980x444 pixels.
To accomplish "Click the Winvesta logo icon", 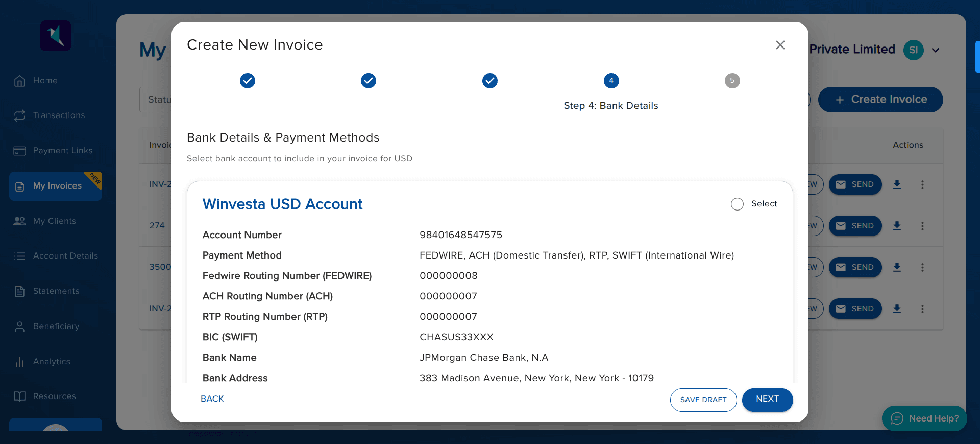I will tap(56, 36).
